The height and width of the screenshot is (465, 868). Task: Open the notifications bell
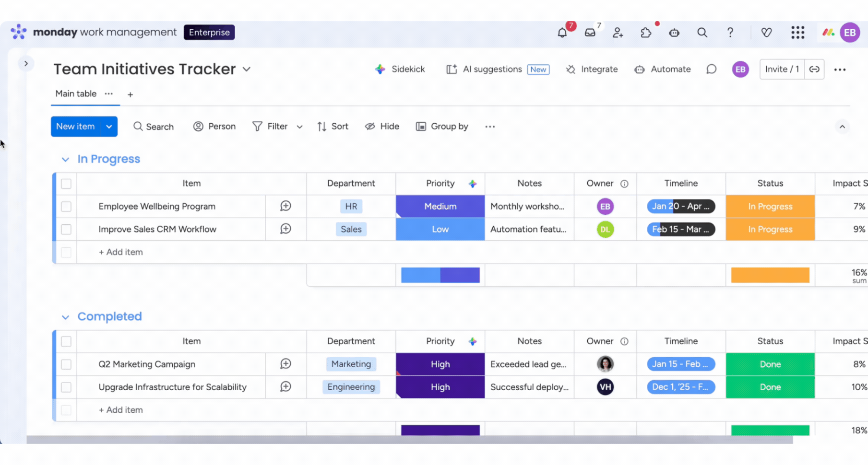[562, 33]
